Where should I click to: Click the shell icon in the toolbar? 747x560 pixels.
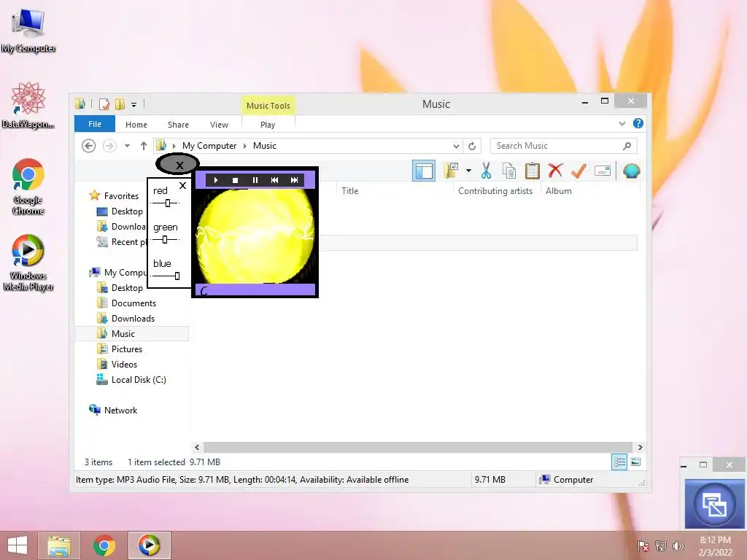pos(631,171)
